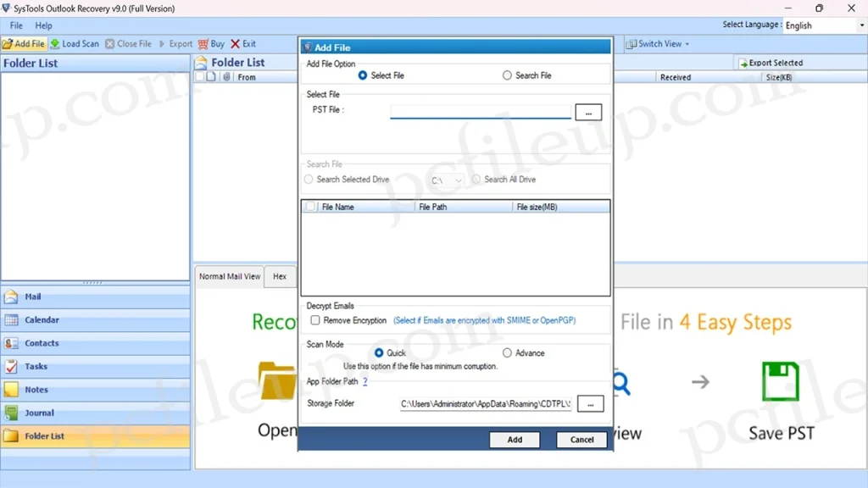The width and height of the screenshot is (868, 488).
Task: Click the Cancel button in dialog
Action: coord(581,440)
